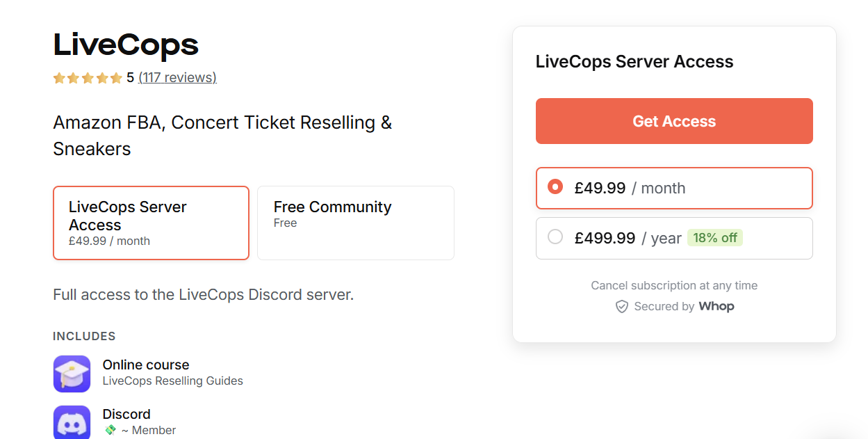Switch to the Free Community plan card
This screenshot has width=868, height=439.
click(x=355, y=223)
